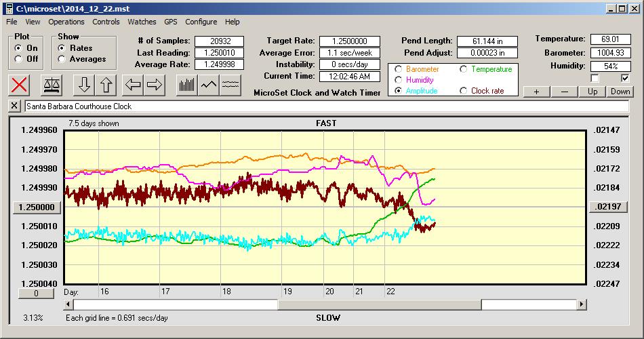Click the Target Rate field
Screen dimensions: 644x339
pyautogui.click(x=350, y=41)
